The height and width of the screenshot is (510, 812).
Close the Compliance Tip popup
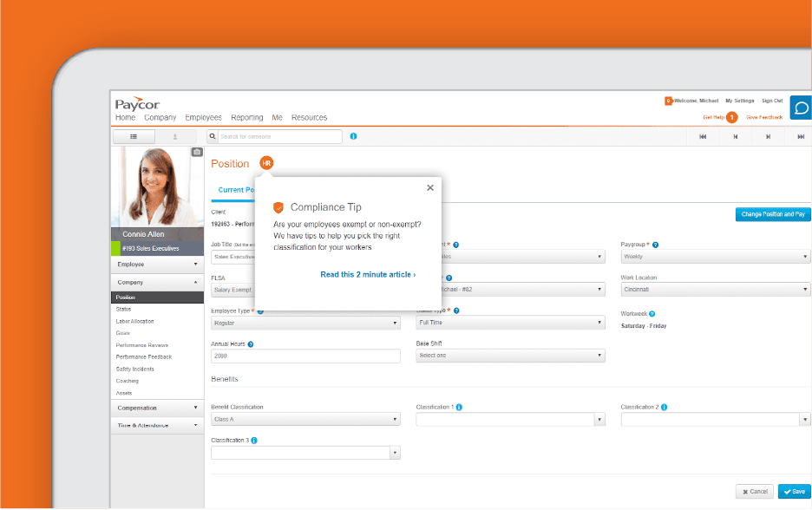click(x=430, y=187)
